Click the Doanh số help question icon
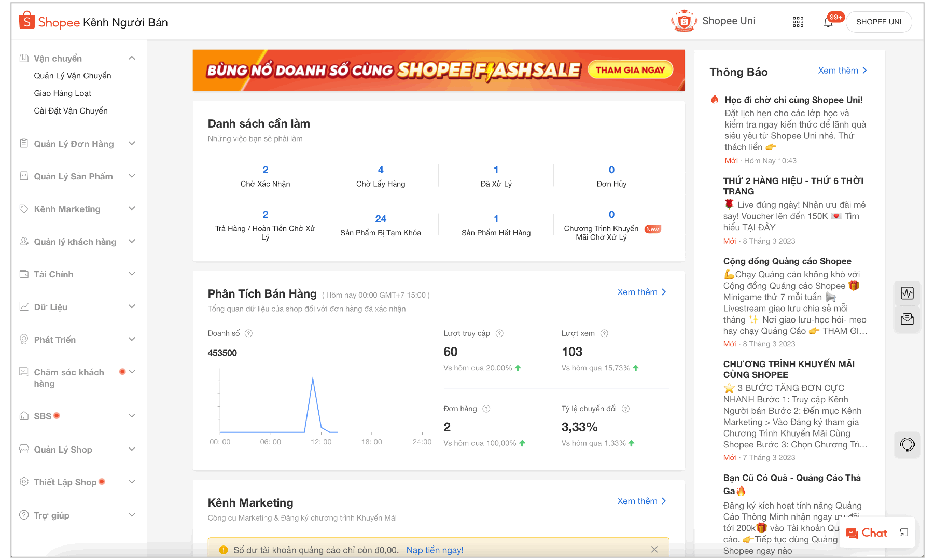The height and width of the screenshot is (560, 935). (x=248, y=333)
